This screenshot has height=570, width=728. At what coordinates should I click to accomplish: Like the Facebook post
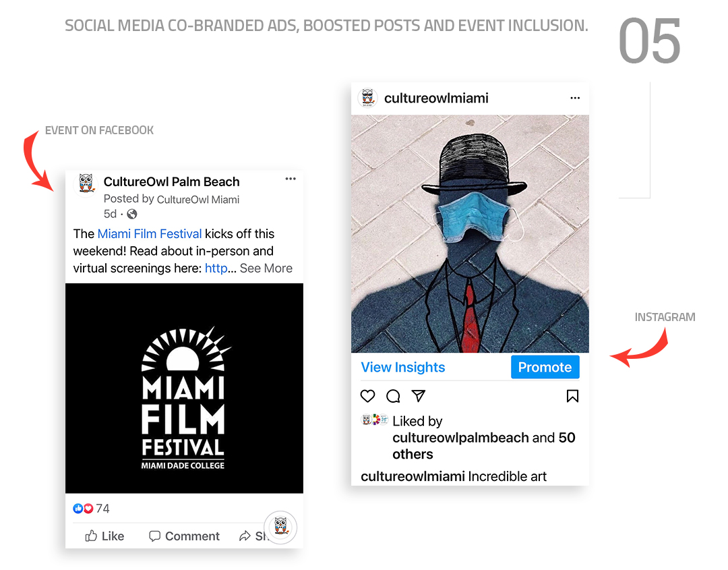(104, 536)
